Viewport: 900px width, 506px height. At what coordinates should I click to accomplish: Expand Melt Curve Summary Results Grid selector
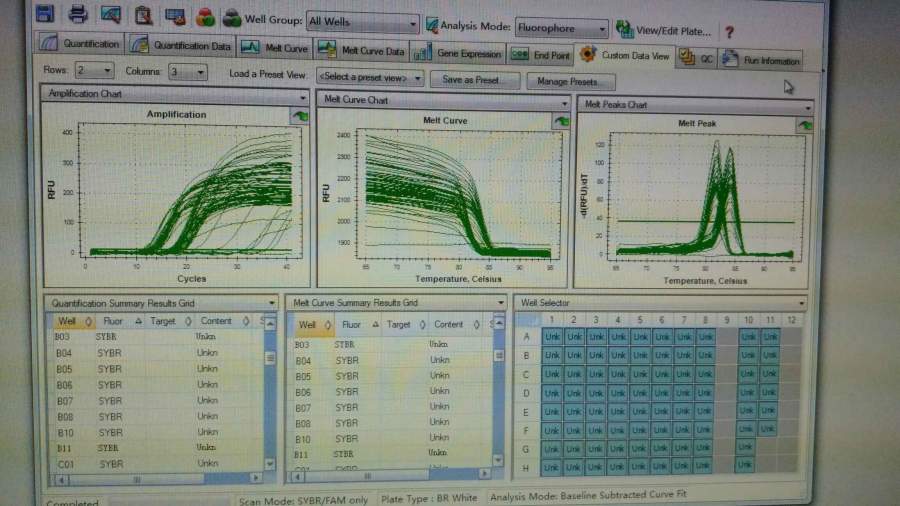[501, 302]
